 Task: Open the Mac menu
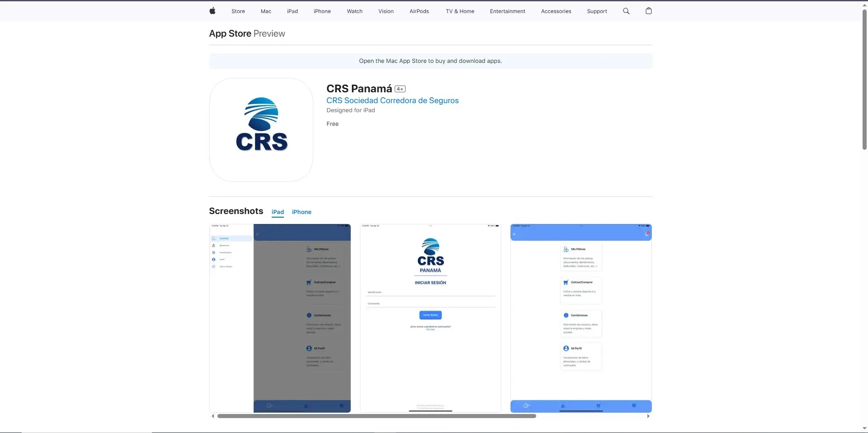pos(266,11)
